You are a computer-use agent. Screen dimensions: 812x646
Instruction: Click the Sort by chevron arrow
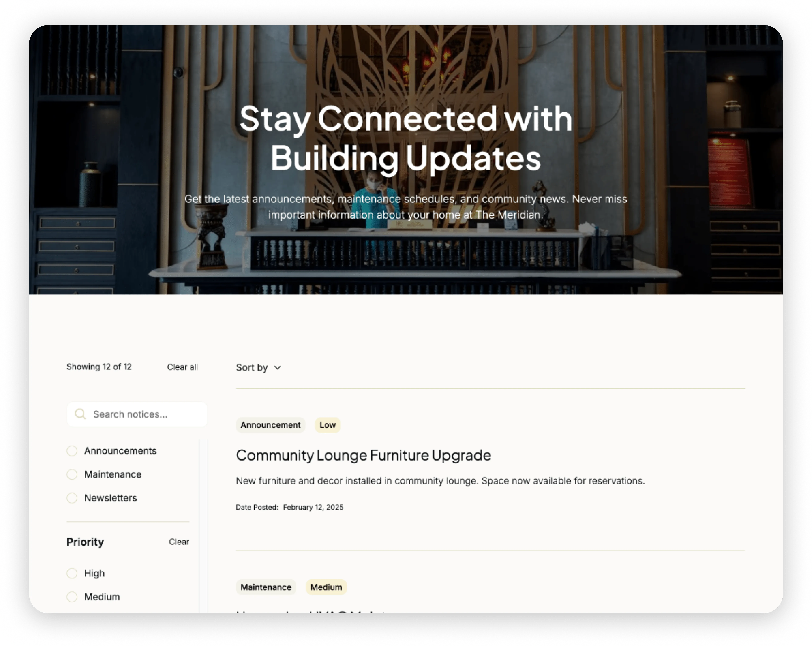pyautogui.click(x=278, y=368)
